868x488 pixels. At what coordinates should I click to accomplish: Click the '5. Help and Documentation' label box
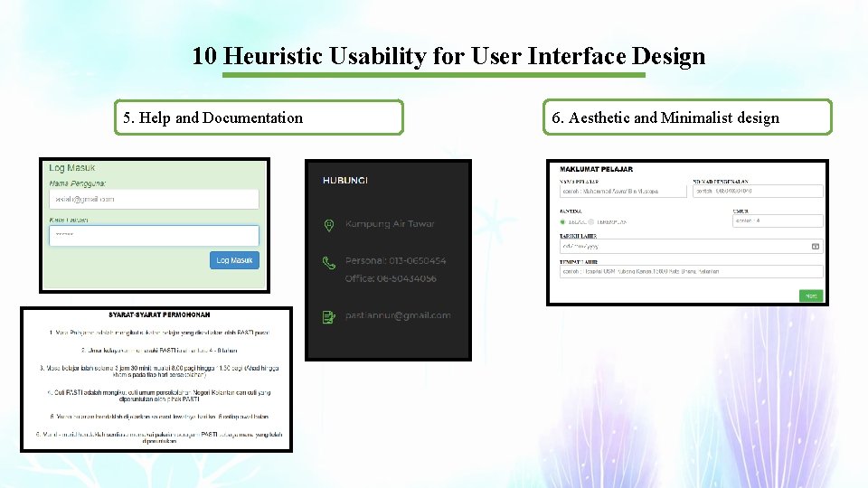[259, 117]
